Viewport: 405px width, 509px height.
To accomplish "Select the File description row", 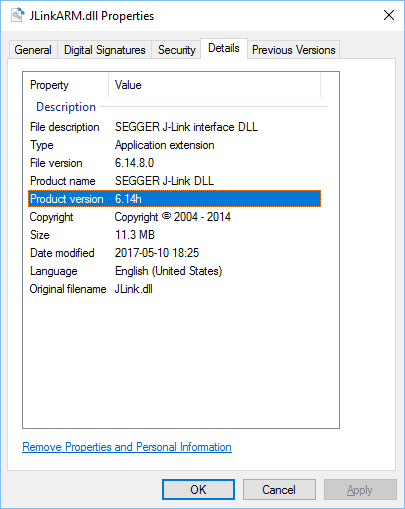I will [174, 127].
